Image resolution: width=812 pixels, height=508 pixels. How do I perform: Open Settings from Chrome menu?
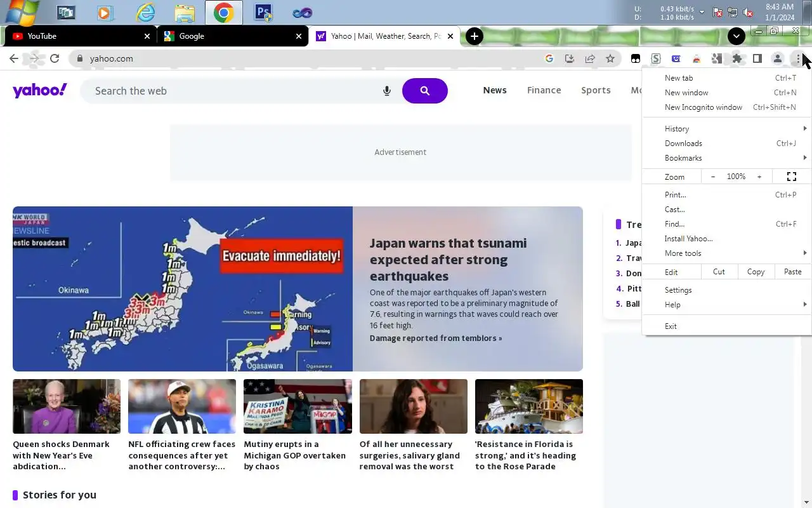pos(727,290)
